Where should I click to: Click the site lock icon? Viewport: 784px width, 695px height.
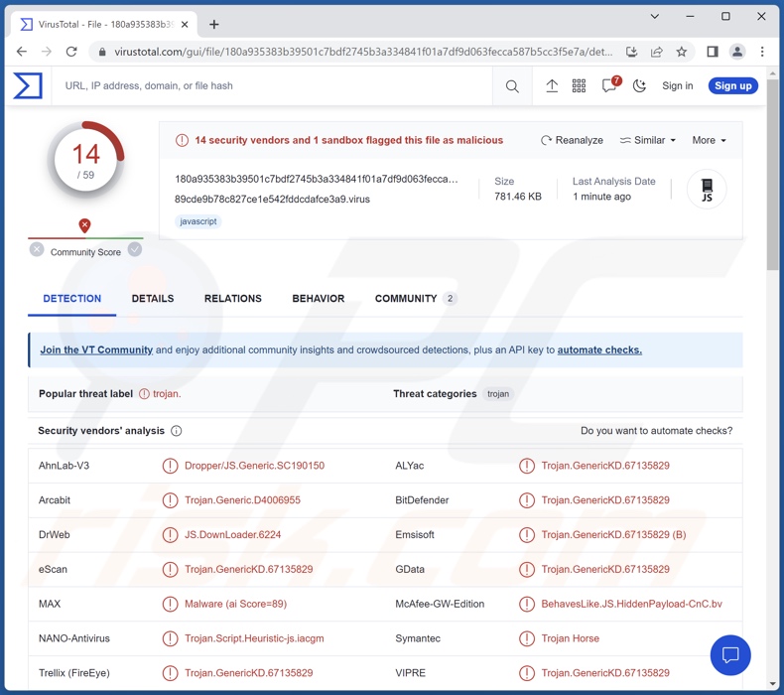[x=102, y=52]
